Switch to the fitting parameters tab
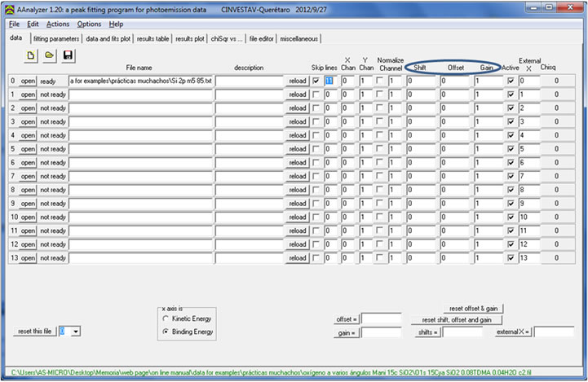Screen dimensions: 588x382 pos(56,38)
